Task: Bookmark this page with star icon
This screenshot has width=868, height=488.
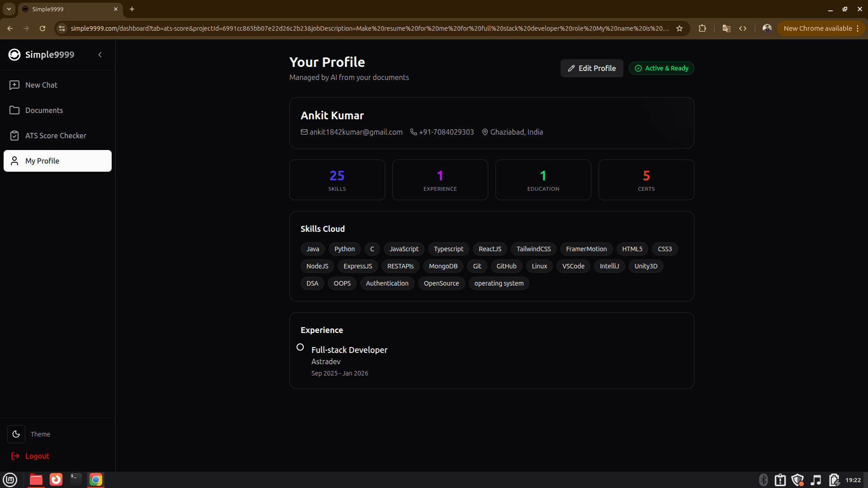Action: [679, 28]
